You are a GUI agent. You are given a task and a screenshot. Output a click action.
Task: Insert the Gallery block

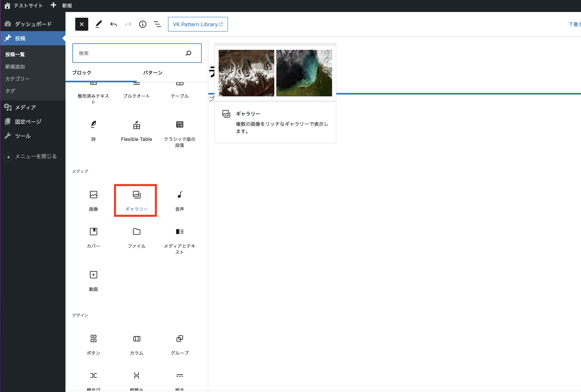136,200
